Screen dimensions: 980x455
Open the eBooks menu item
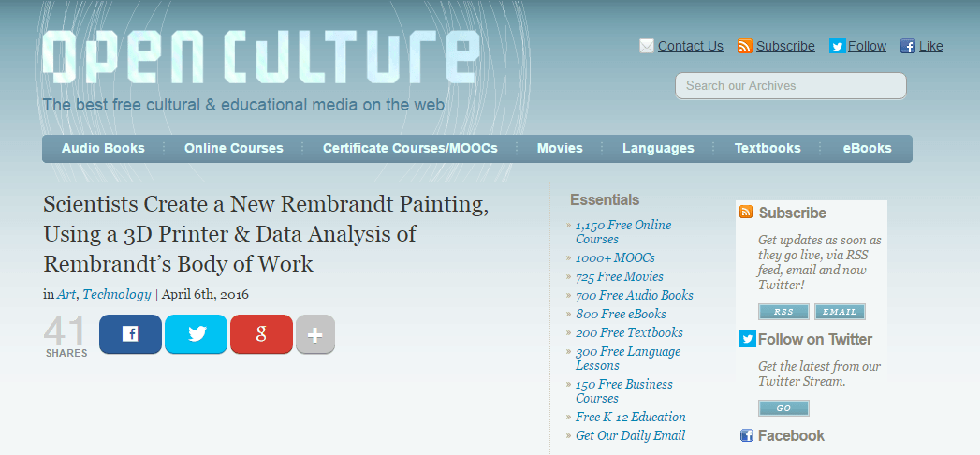coord(867,148)
